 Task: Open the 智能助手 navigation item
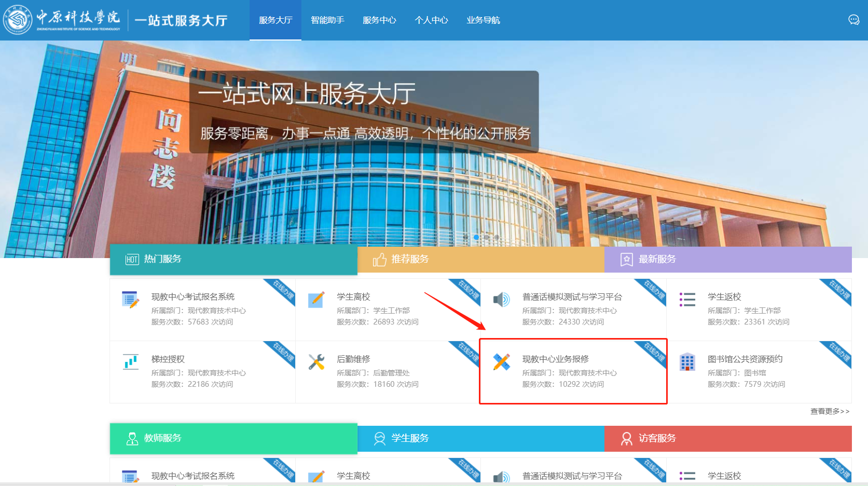point(327,20)
